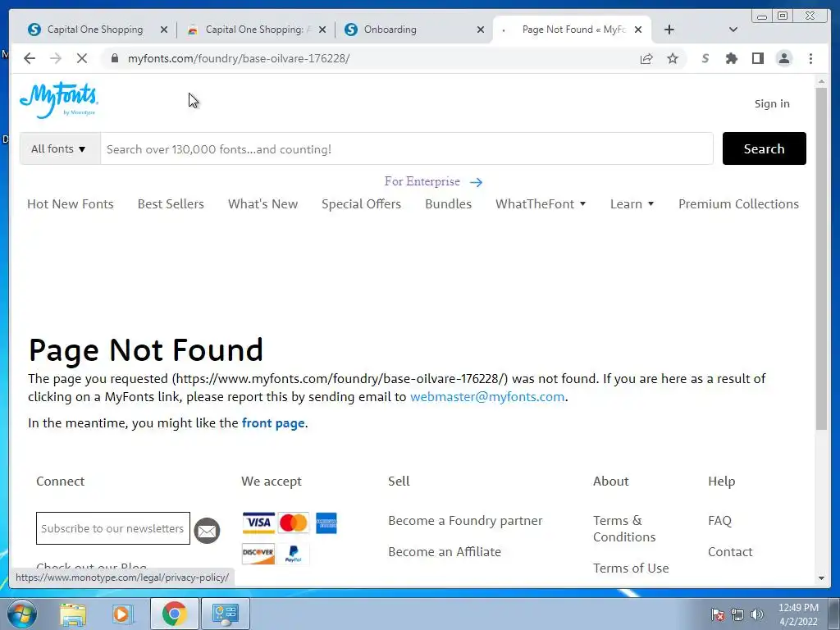Click the scrollbar down arrow
840x630 pixels.
821,578
